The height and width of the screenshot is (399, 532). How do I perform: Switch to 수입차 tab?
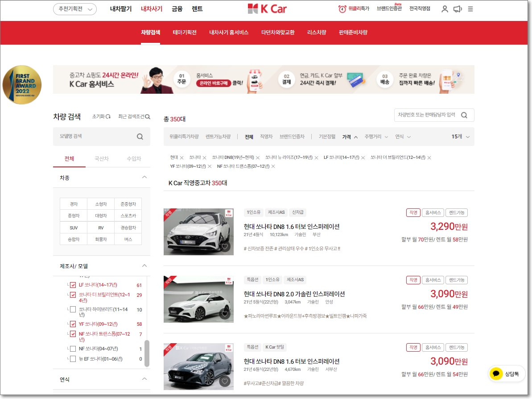pos(134,158)
